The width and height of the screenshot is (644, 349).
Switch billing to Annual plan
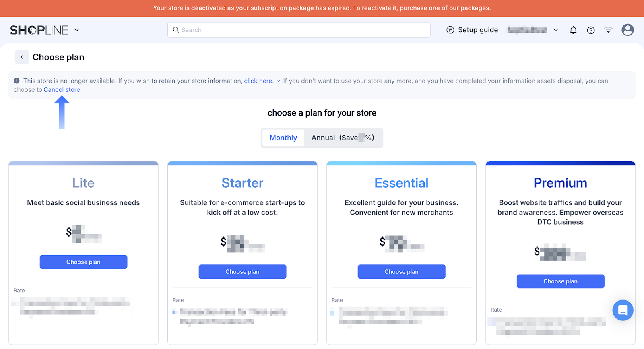[343, 138]
